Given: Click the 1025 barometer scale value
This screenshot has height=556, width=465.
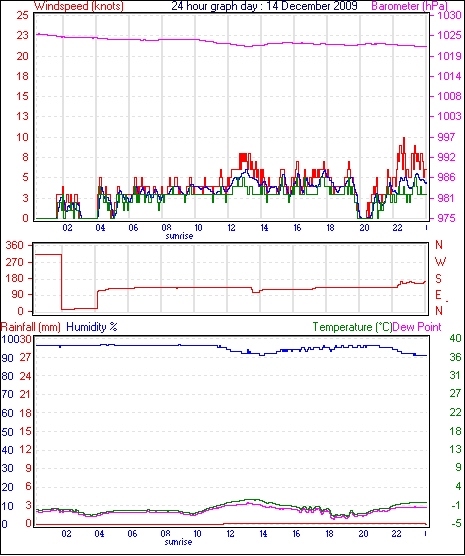Looking at the screenshot, I should [449, 35].
